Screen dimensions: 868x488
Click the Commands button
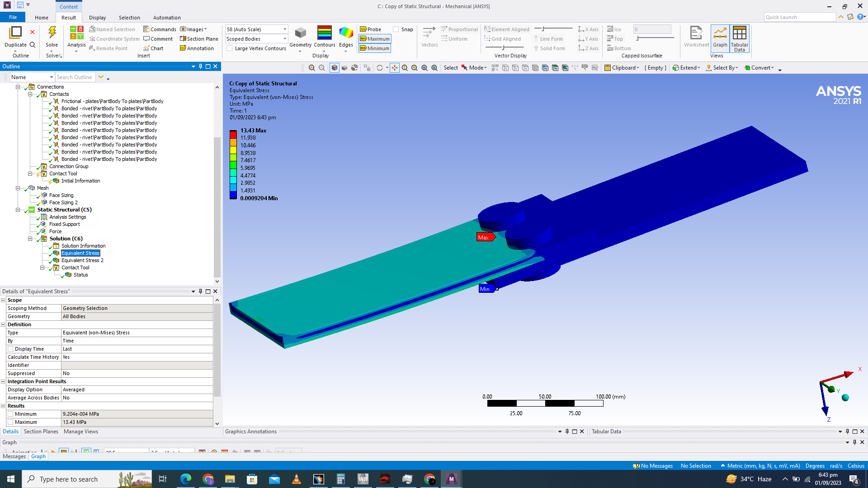(x=160, y=29)
